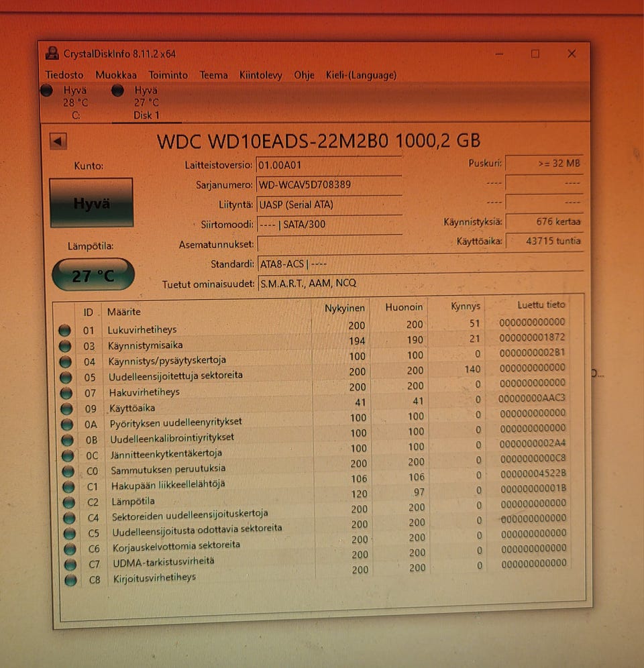
Task: Click status circle of Hakuvirhetiheys row
Action: point(66,393)
